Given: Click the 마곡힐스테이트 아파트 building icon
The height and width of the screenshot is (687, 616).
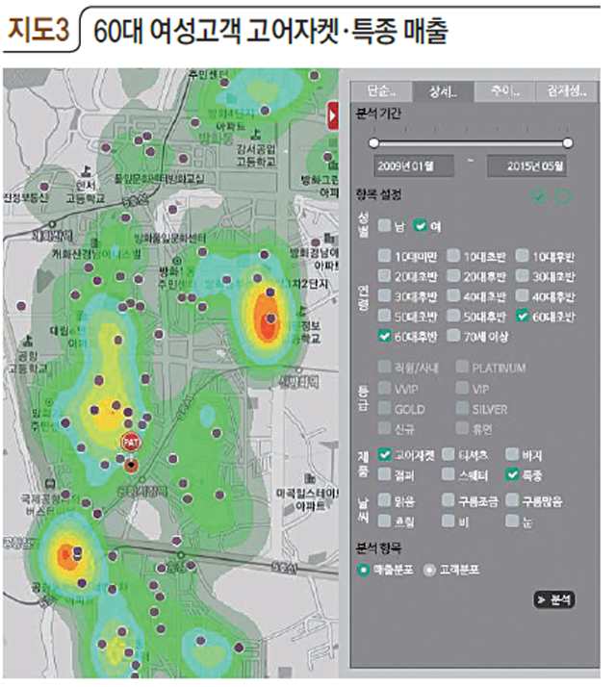Looking at the screenshot, I should click(x=310, y=477).
